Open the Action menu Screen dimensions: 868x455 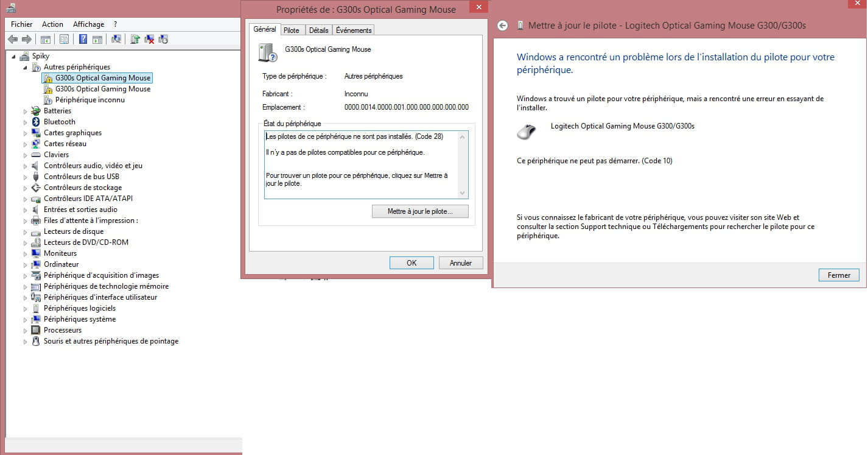click(53, 24)
